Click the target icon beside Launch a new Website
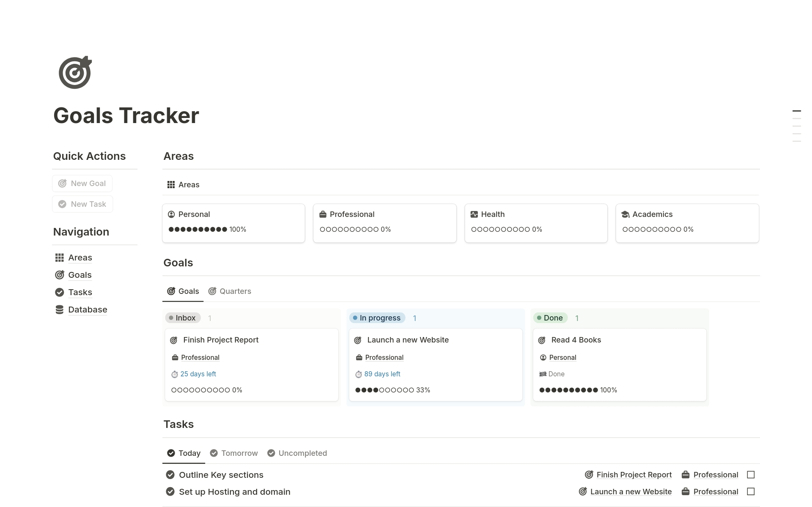 pyautogui.click(x=358, y=340)
